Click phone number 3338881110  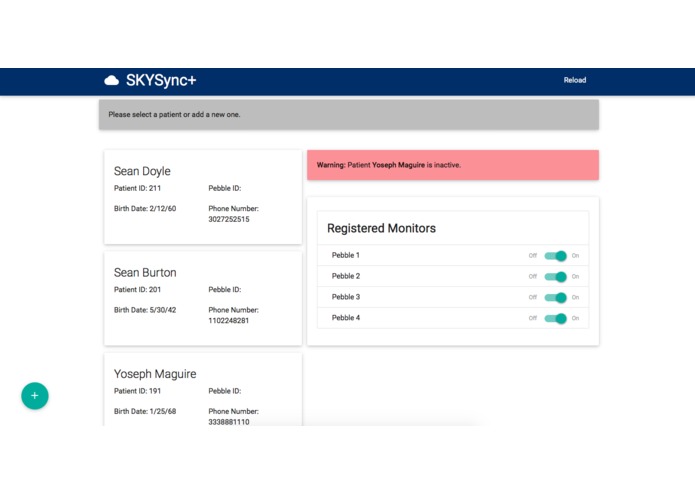[229, 422]
